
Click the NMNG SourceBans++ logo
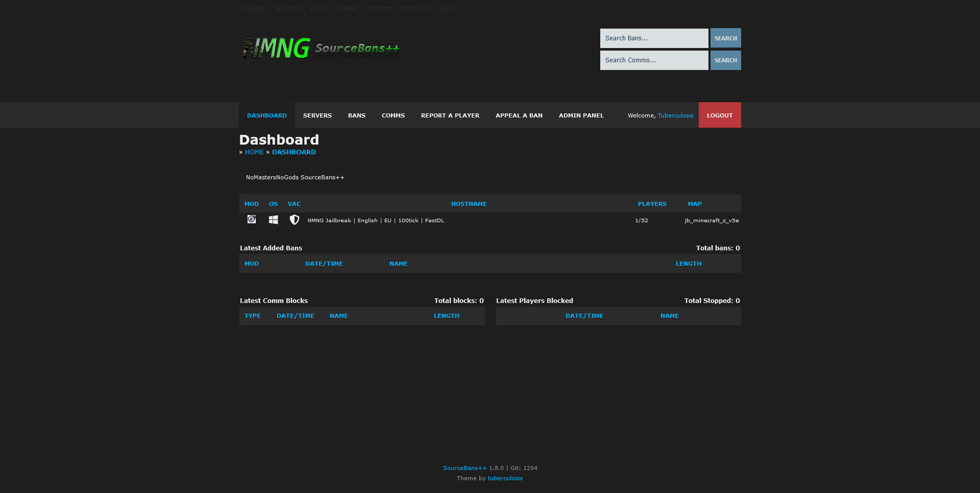[x=321, y=48]
